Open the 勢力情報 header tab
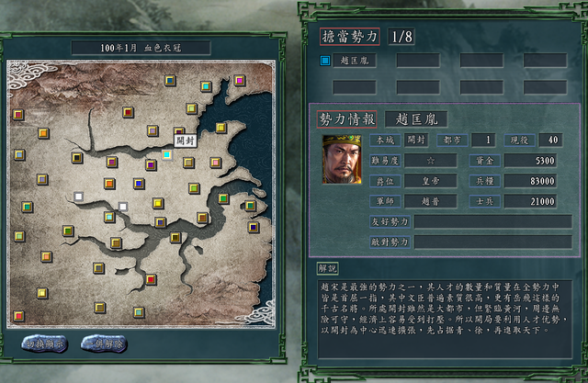The image size is (588, 383). [x=347, y=119]
